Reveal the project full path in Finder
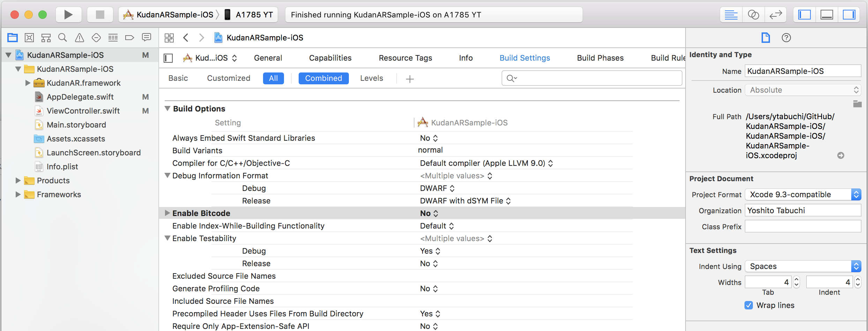 point(841,155)
